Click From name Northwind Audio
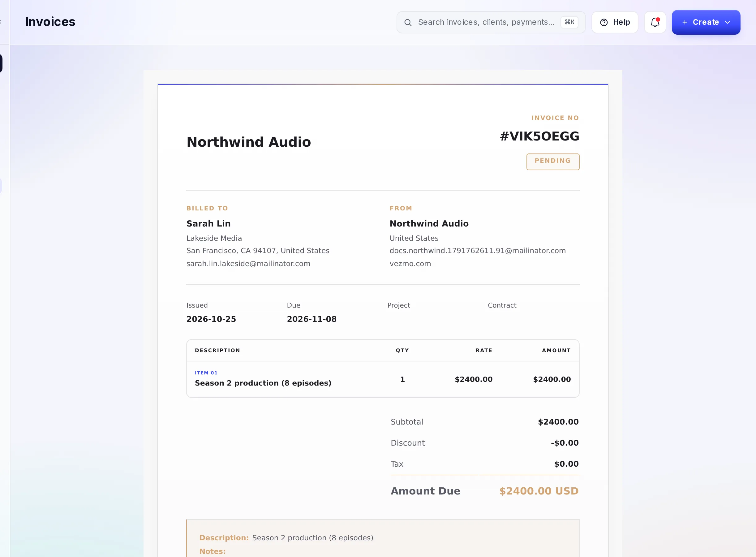Screen dimensions: 756x557 click(429, 223)
